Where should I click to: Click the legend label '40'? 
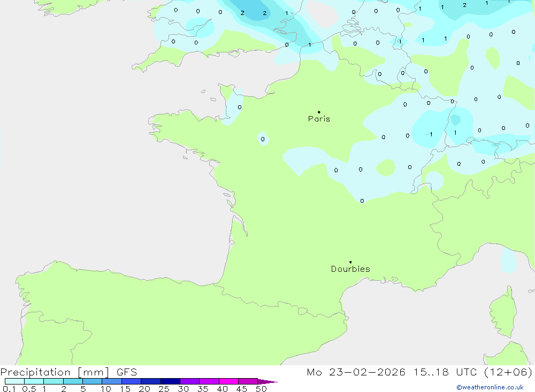click(x=223, y=389)
